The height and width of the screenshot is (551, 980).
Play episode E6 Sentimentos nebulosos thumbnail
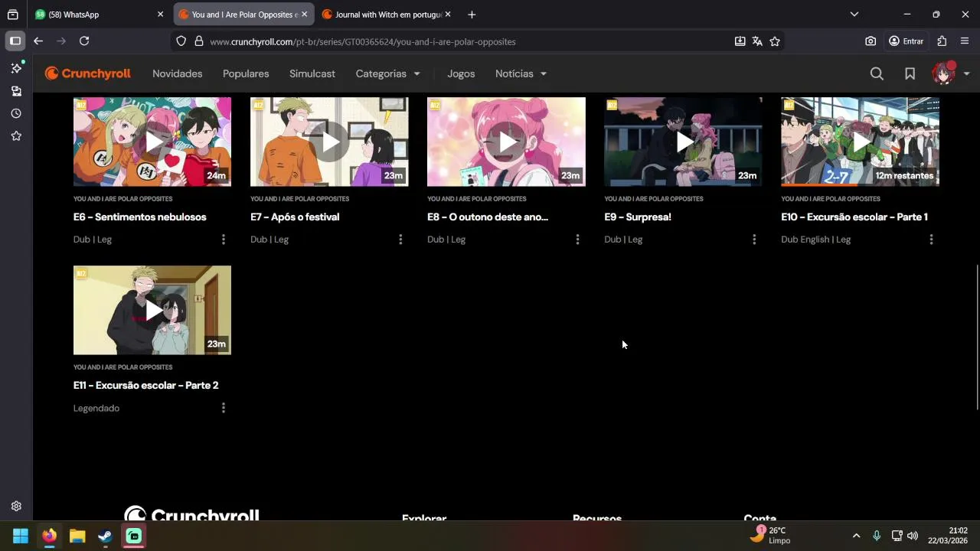152,142
